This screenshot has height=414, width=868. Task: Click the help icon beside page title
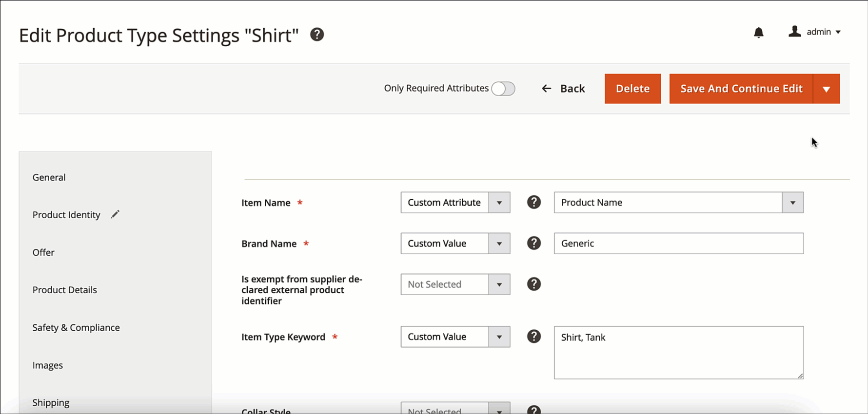pyautogui.click(x=317, y=35)
